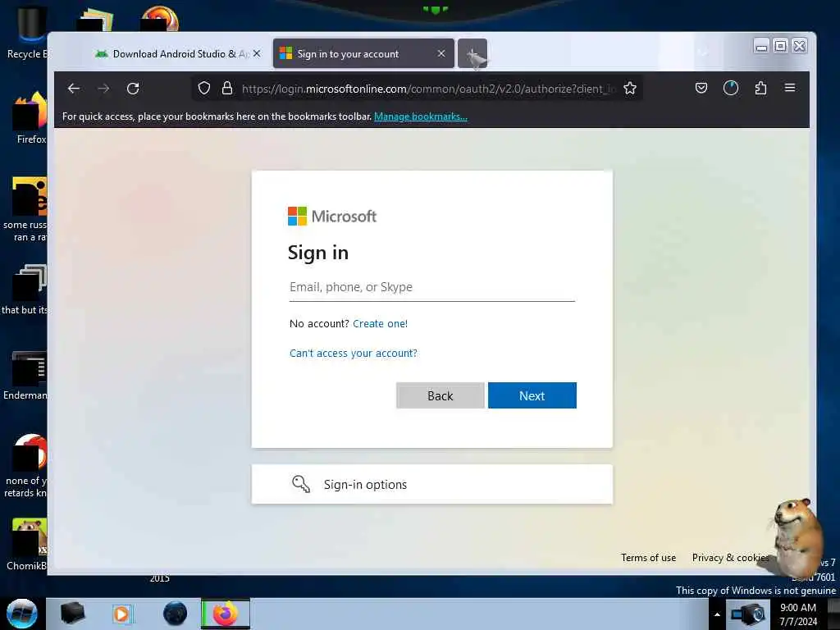The image size is (840, 630).
Task: Open the tracking protection shield icon
Action: (x=204, y=89)
